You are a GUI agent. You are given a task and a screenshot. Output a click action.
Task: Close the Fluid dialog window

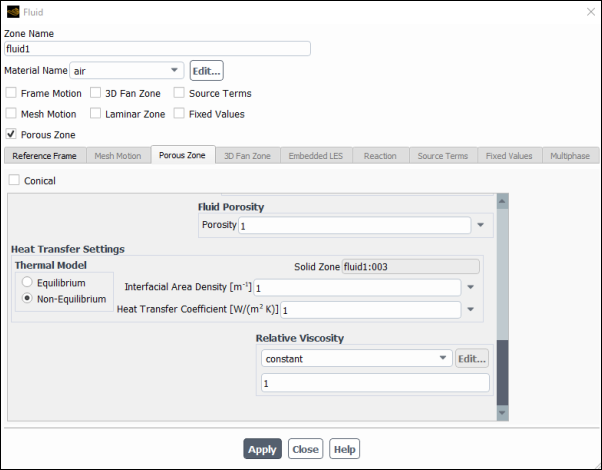coord(591,12)
